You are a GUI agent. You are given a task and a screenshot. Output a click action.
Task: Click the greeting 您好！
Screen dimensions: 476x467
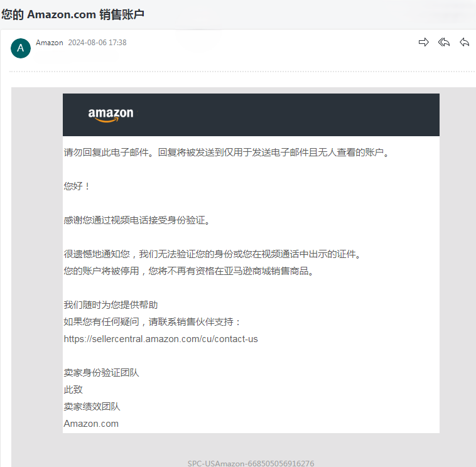point(77,186)
